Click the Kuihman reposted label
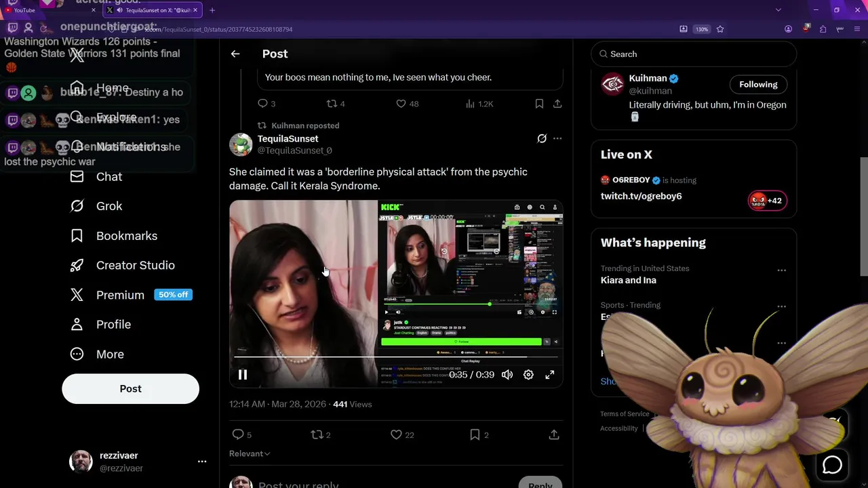The width and height of the screenshot is (868, 488). click(x=305, y=125)
